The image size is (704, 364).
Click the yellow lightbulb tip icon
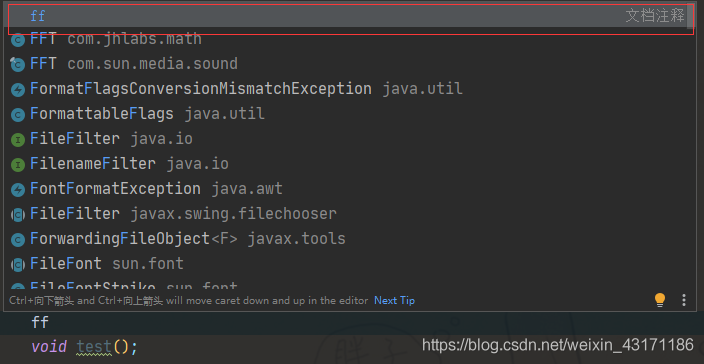click(x=660, y=300)
